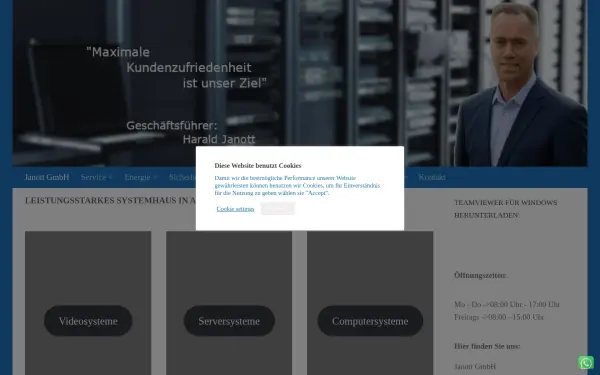Go to Janott GmbH menu item
The width and height of the screenshot is (600, 375).
pyautogui.click(x=47, y=177)
